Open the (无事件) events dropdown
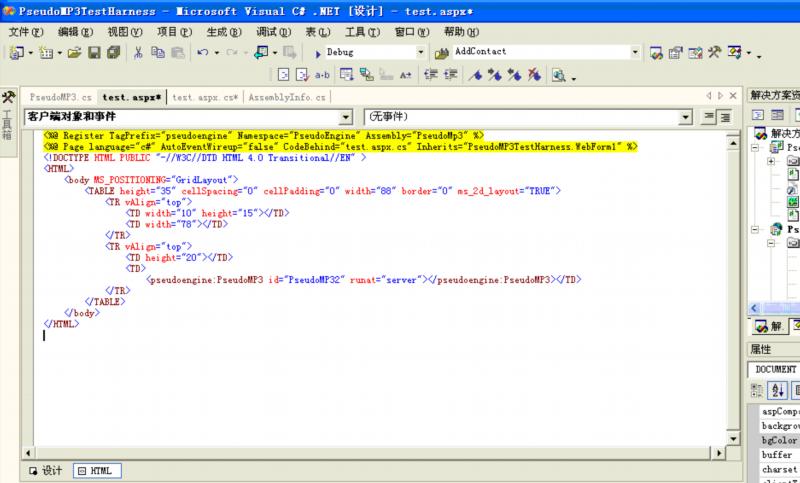 pos(685,117)
